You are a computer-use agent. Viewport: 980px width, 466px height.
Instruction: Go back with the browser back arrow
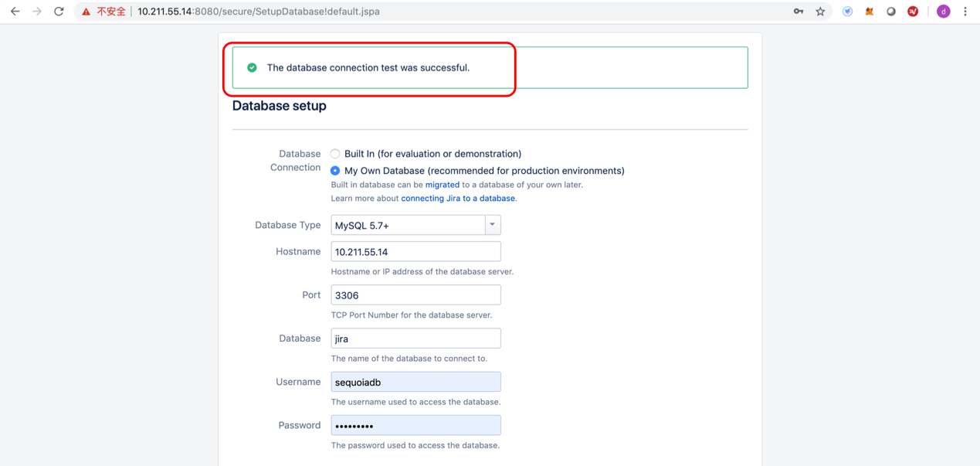pyautogui.click(x=15, y=12)
